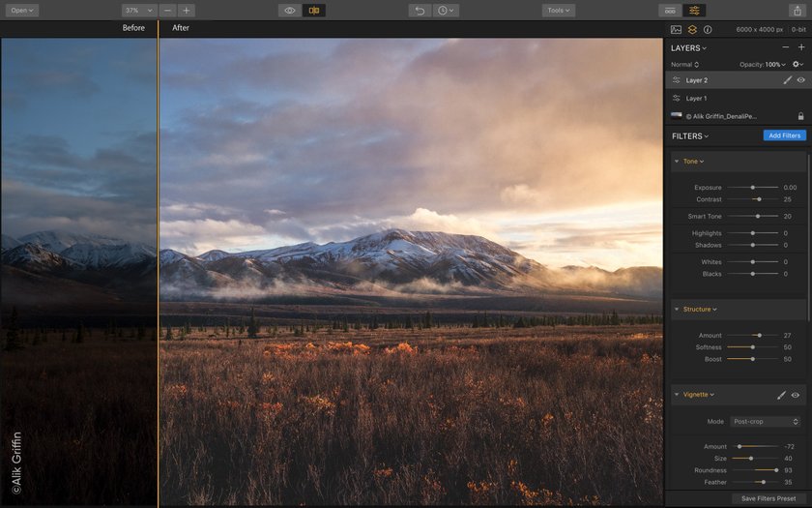Click the Exposure value 0.00 field

[x=790, y=187]
